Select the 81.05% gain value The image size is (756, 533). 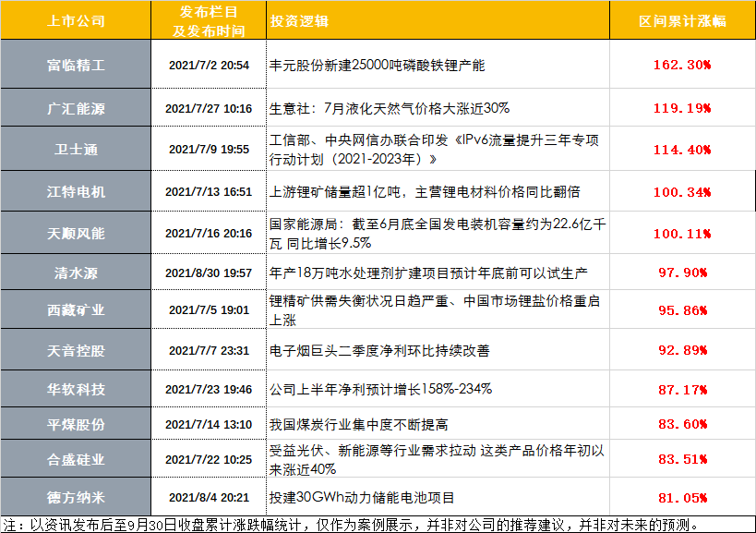tap(682, 497)
